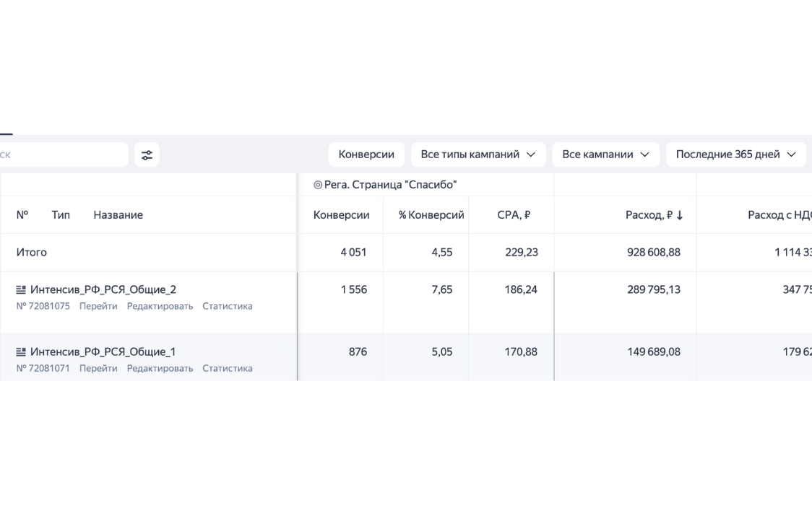Open Перейти link for campaign 72081071
812x511 pixels.
(98, 368)
